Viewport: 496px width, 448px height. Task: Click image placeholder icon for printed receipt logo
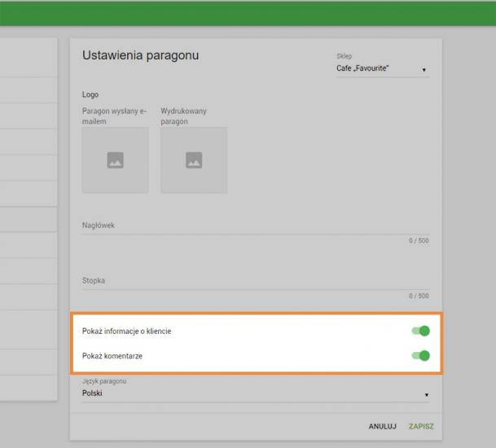194,160
